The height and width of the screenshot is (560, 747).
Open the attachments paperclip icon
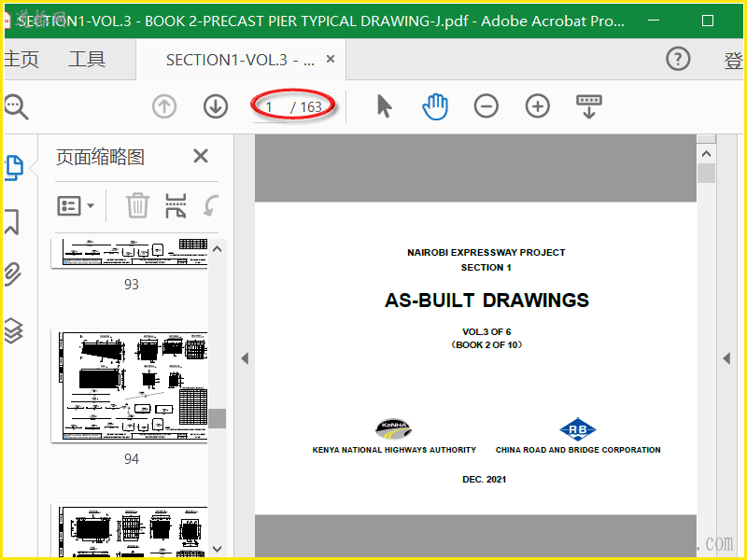pos(13,274)
